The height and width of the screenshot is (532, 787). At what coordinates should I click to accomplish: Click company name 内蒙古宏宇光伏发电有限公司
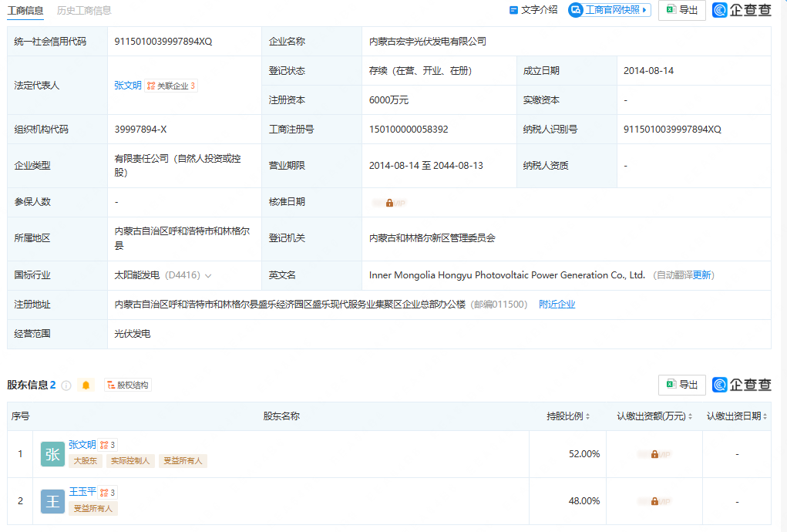click(x=428, y=42)
